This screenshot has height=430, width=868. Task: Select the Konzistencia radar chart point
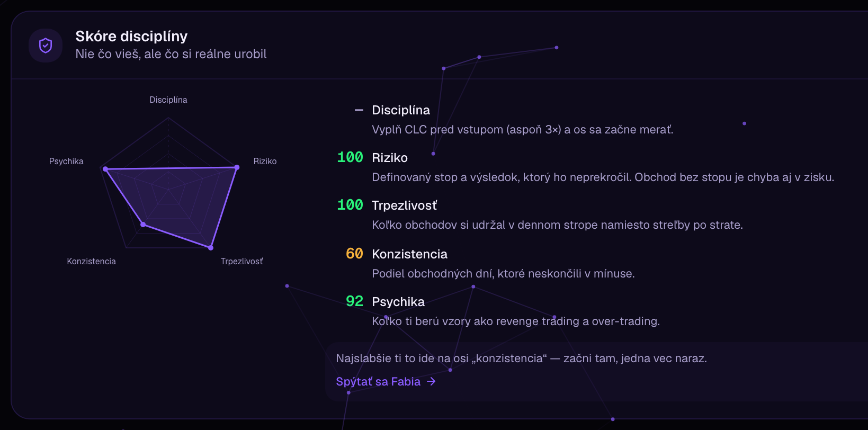click(x=143, y=225)
